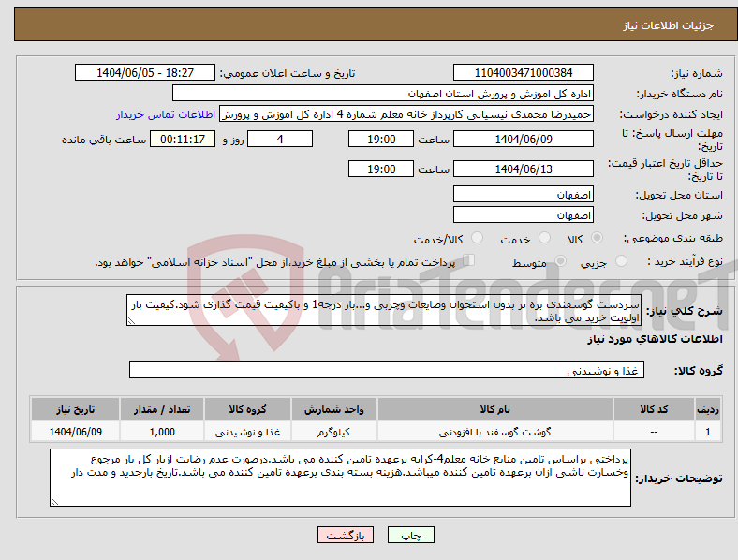The image size is (738, 560).
Task: Click the نام کالا column header
Action: 495,409
